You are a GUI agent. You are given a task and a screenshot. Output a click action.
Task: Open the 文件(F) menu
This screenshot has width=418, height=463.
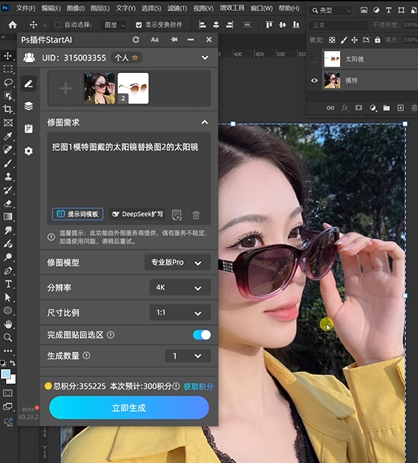coord(26,8)
